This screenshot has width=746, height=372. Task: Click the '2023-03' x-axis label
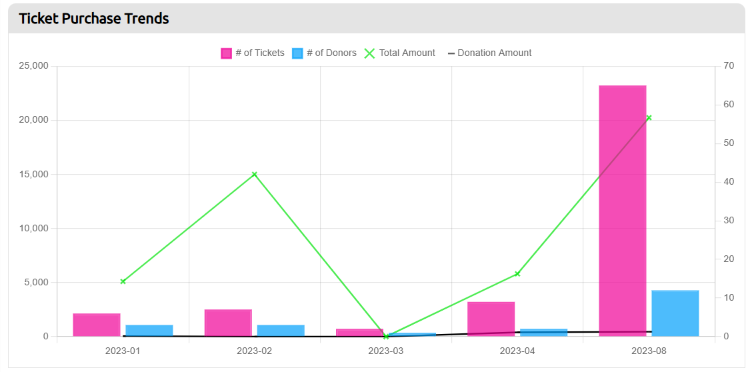point(386,351)
